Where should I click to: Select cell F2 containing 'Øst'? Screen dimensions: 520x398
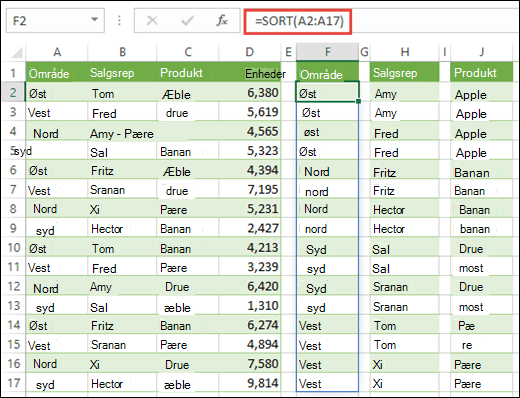(x=327, y=92)
